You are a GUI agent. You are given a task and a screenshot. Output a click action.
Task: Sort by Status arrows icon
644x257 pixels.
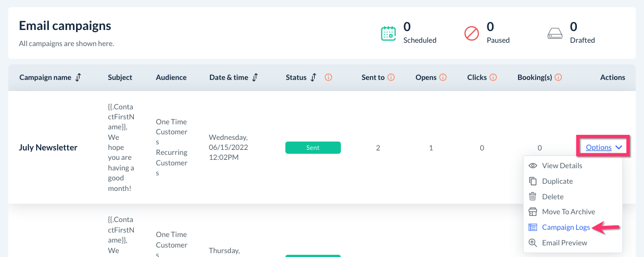pos(313,77)
